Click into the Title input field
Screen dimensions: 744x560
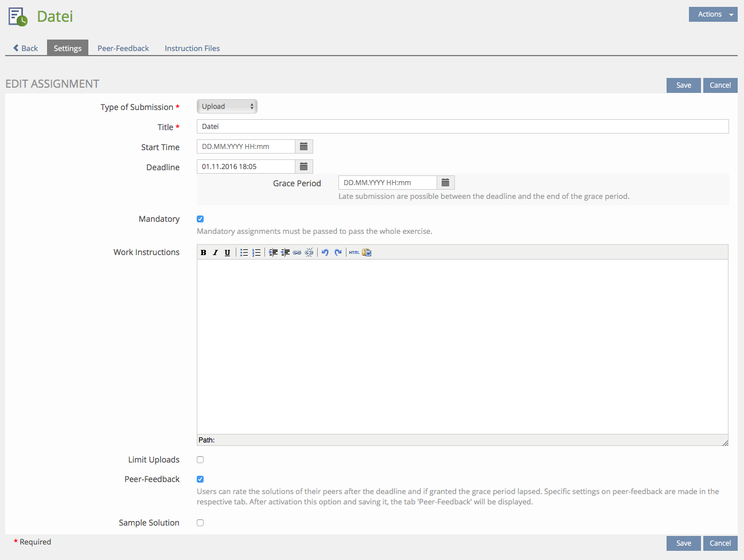462,127
